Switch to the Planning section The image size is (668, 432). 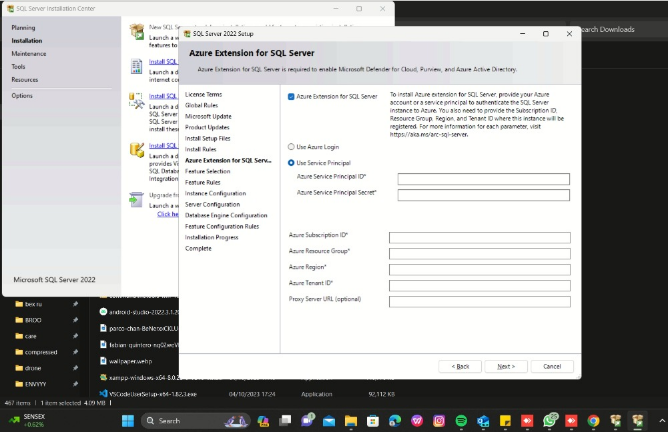click(x=23, y=28)
